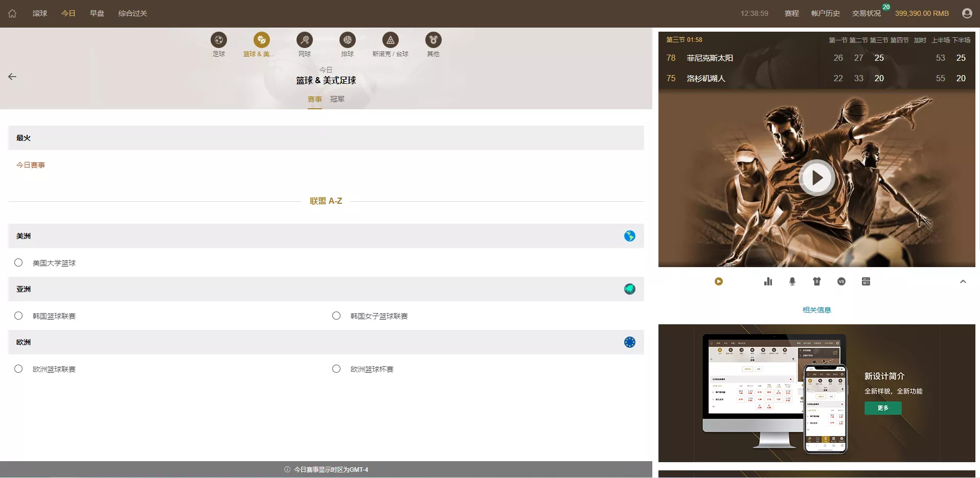
Task: Click the VS head-to-head icon
Action: pos(841,281)
